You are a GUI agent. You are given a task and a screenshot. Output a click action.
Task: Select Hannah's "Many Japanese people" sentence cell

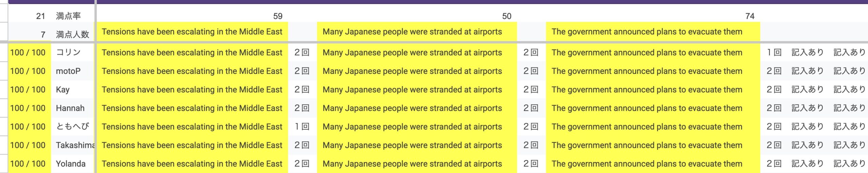(412, 108)
